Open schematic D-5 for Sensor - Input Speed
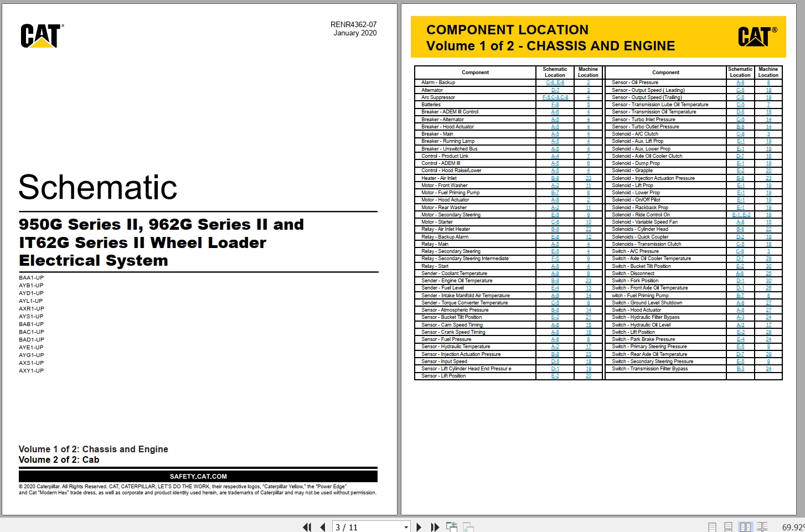The image size is (805, 532). pos(555,361)
